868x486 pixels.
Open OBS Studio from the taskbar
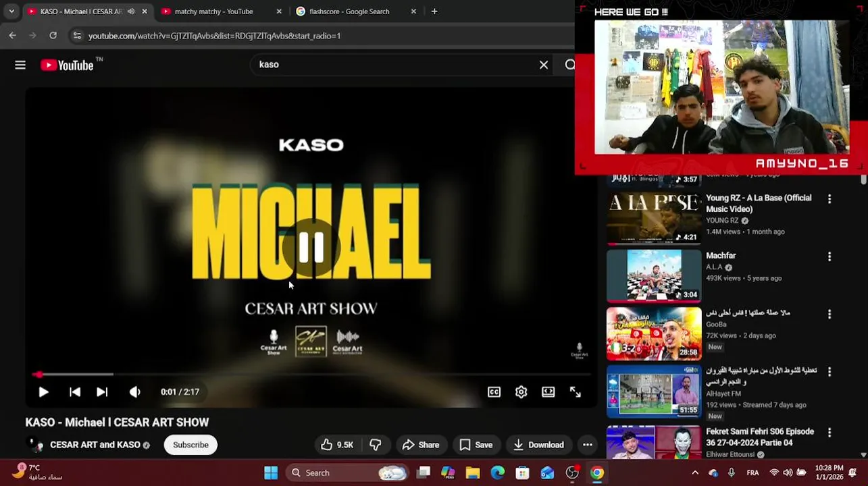[x=572, y=473]
